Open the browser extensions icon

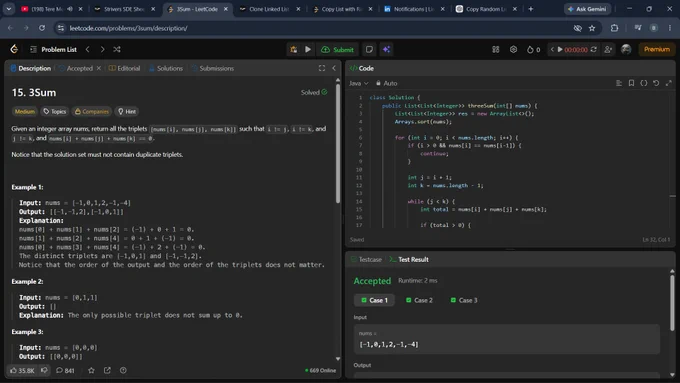point(614,28)
